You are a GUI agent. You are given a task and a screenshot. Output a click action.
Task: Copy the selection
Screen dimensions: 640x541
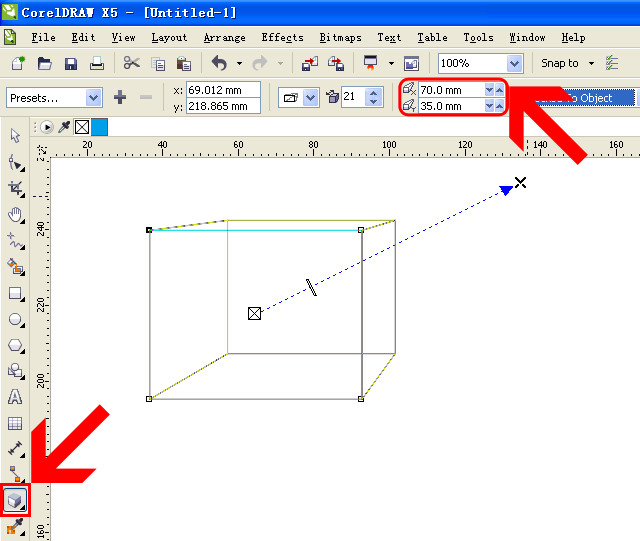coord(158,64)
